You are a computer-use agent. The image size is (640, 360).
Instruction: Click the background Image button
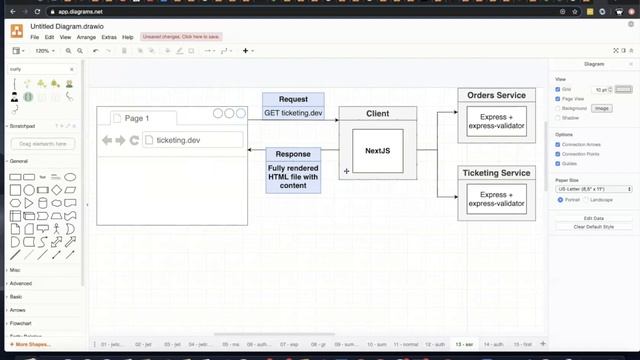[602, 109]
